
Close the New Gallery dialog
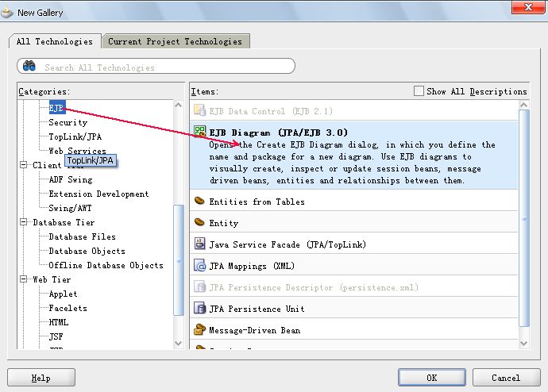coord(528,7)
